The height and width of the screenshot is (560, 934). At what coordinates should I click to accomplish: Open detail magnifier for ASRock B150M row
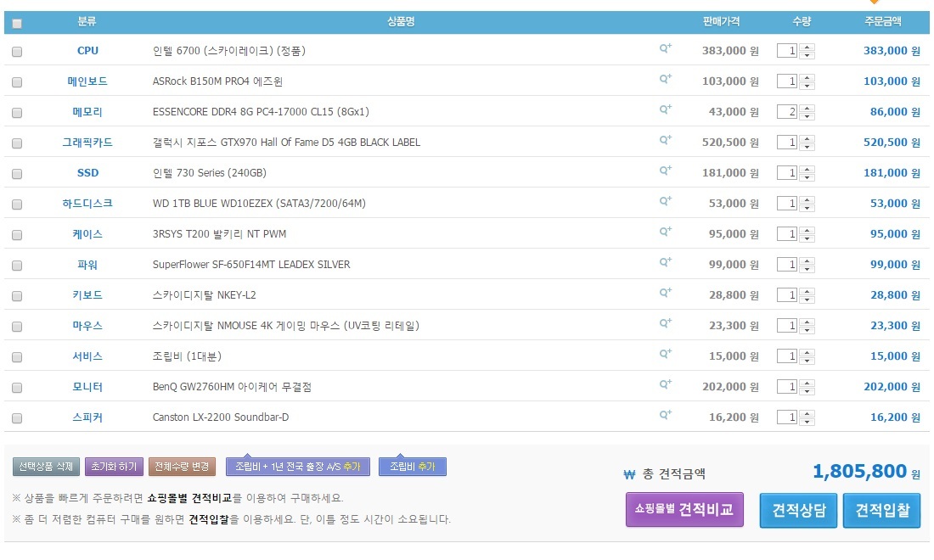[666, 79]
